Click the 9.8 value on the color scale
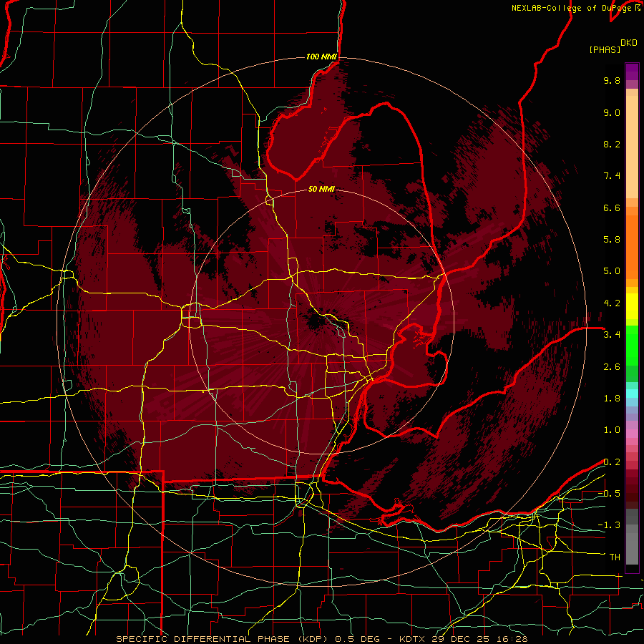 coord(612,80)
